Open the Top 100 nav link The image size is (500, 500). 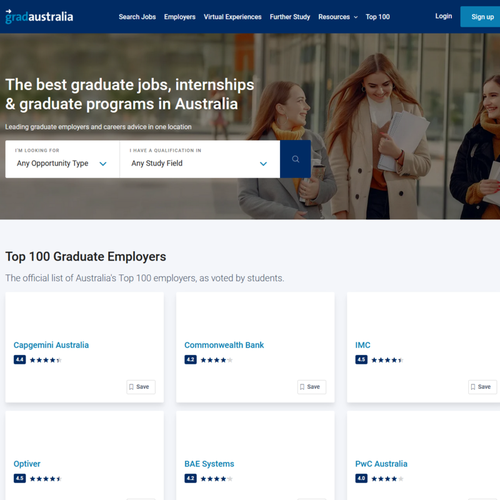point(377,17)
